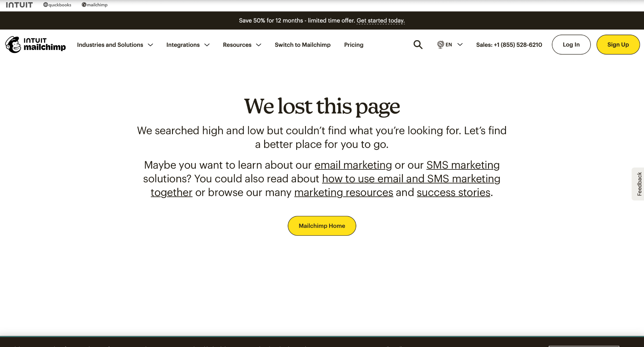
Task: Expand the Industries and Solutions menu
Action: [x=115, y=45]
